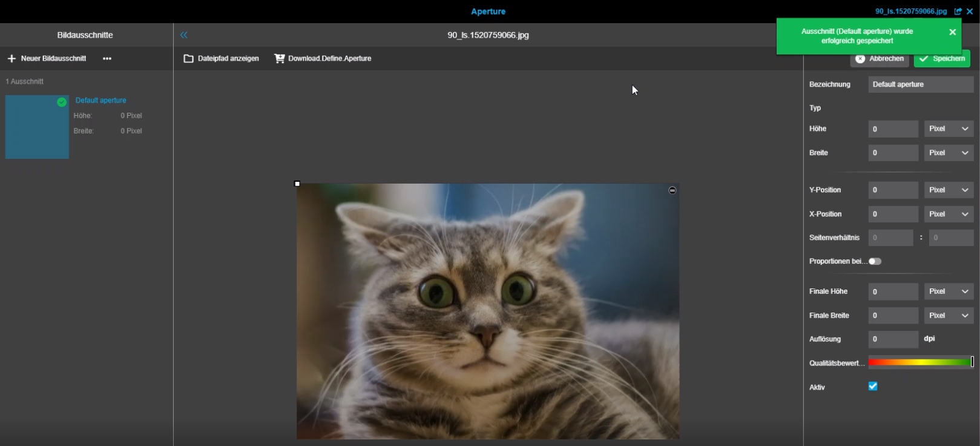This screenshot has height=446, width=980.
Task: Select the Default aperture list entry
Action: pos(100,101)
